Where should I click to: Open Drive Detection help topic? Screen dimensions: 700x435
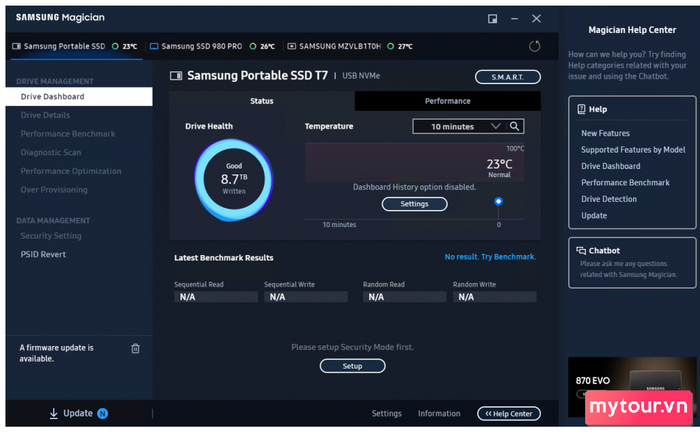[x=608, y=199]
